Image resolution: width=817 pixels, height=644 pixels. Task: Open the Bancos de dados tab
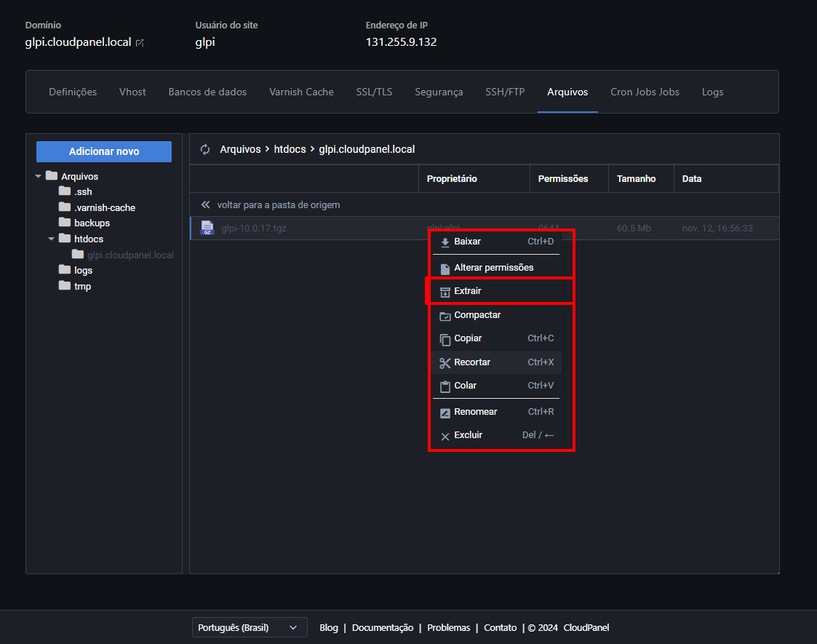(207, 92)
